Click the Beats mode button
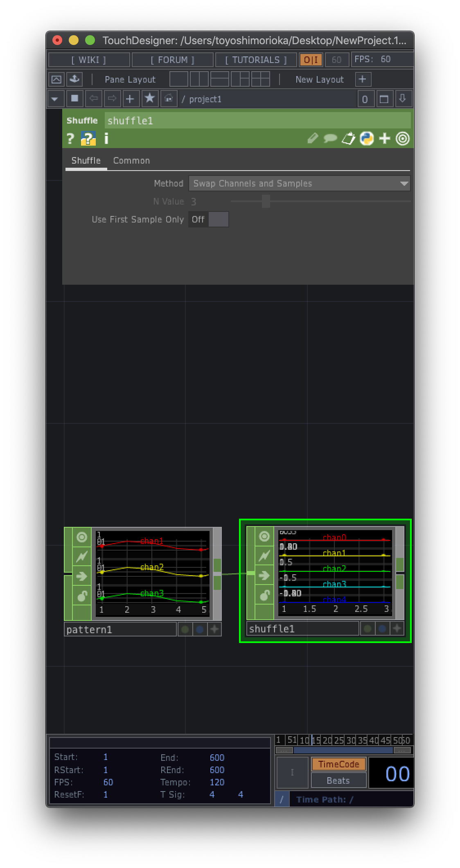Image resolution: width=460 pixels, height=868 pixels. pos(338,780)
